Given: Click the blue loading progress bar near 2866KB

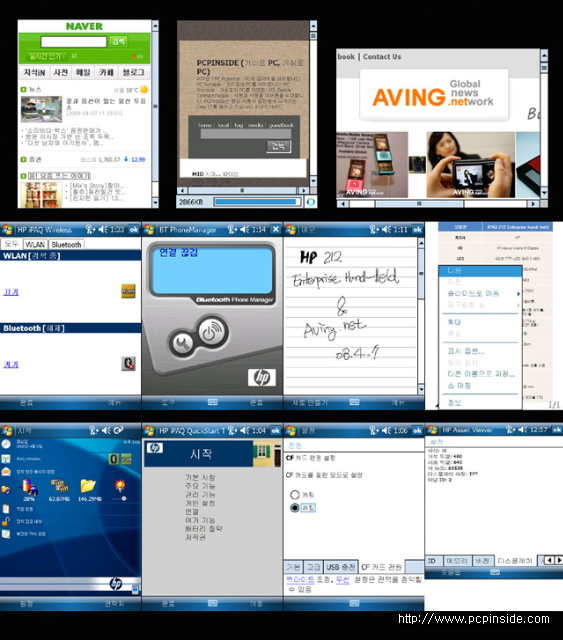Looking at the screenshot, I should pos(257,202).
